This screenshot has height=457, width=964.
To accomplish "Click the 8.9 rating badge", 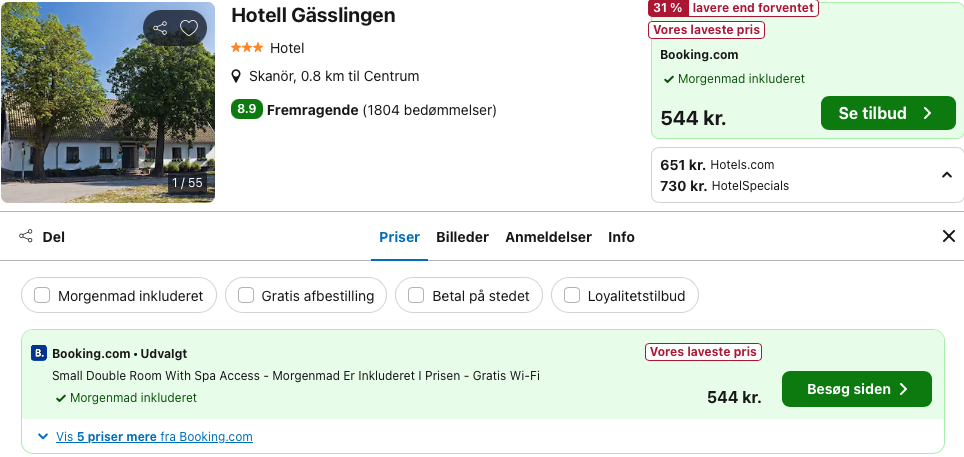I will click(x=247, y=109).
